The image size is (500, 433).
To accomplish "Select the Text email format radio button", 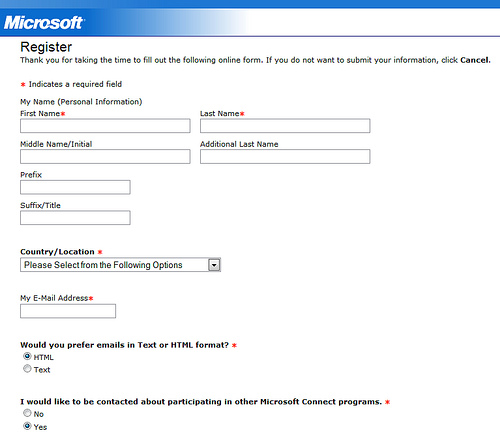I will tap(27, 369).
